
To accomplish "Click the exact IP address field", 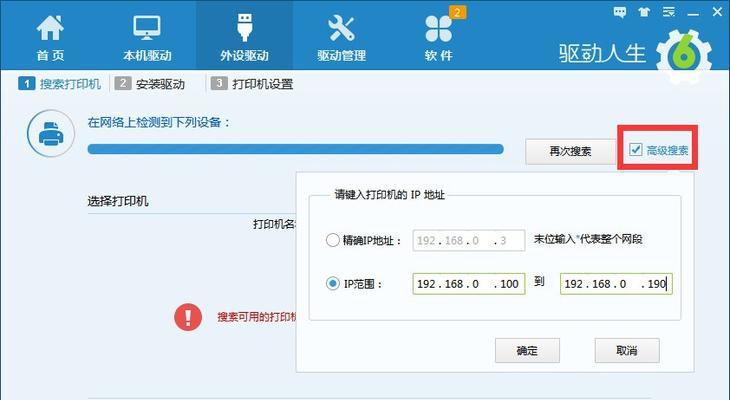I will 469,241.
